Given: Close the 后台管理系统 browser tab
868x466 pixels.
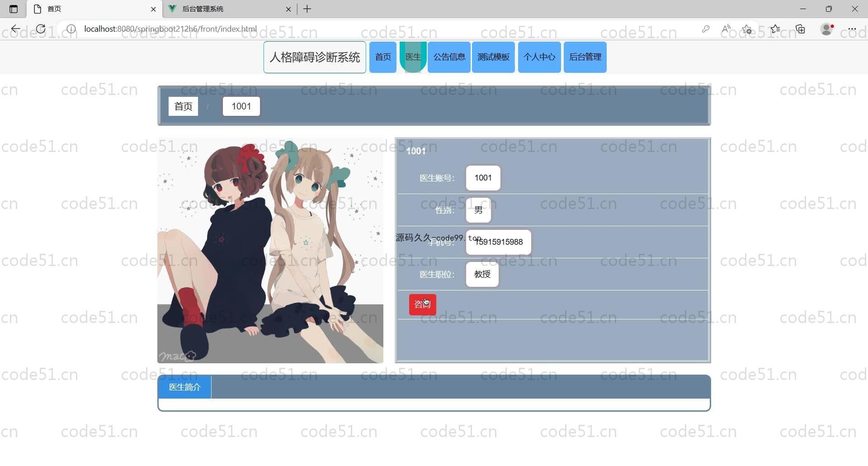Looking at the screenshot, I should pyautogui.click(x=288, y=9).
